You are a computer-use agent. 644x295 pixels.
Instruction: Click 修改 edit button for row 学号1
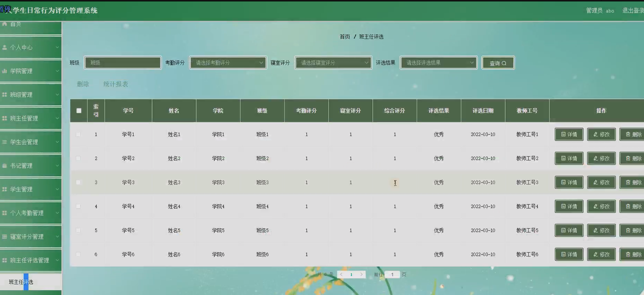[601, 134]
